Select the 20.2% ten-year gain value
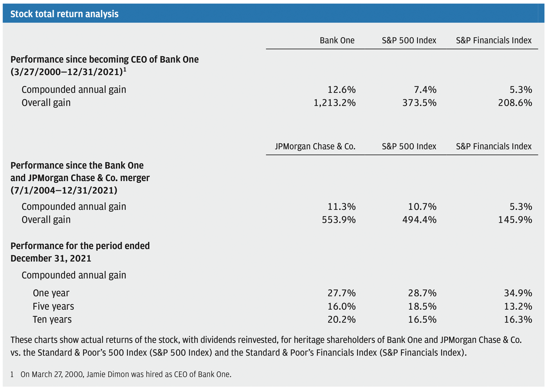This screenshot has height=392, width=548. 341,320
